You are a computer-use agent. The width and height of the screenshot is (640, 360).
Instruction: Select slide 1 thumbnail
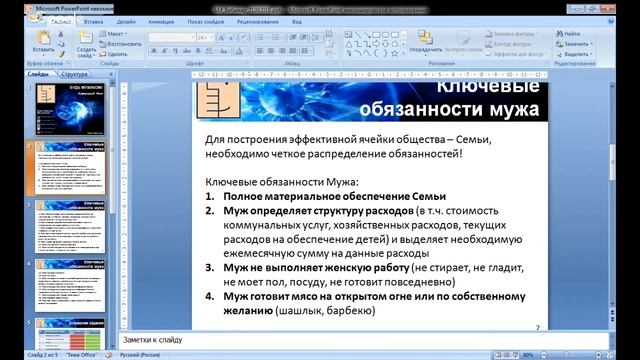click(x=70, y=109)
